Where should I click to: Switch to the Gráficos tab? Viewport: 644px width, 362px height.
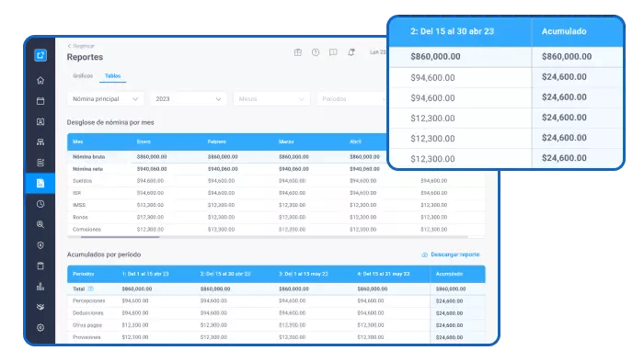83,76
